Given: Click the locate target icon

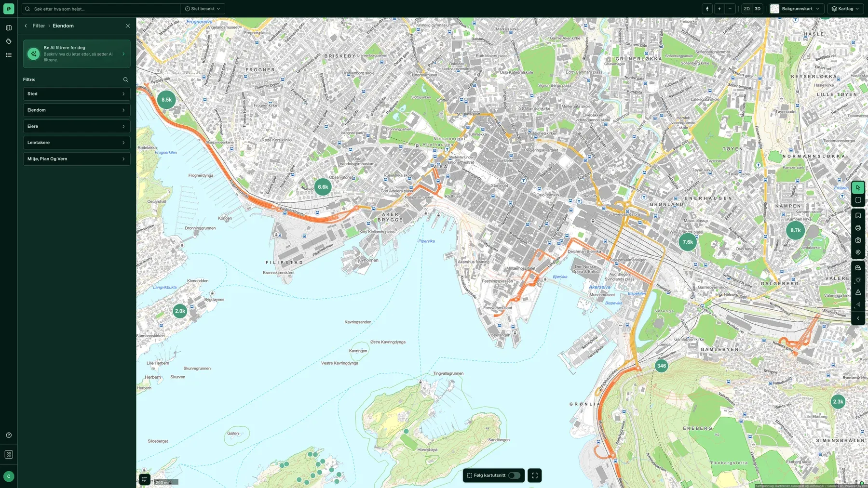Looking at the screenshot, I should click(858, 252).
